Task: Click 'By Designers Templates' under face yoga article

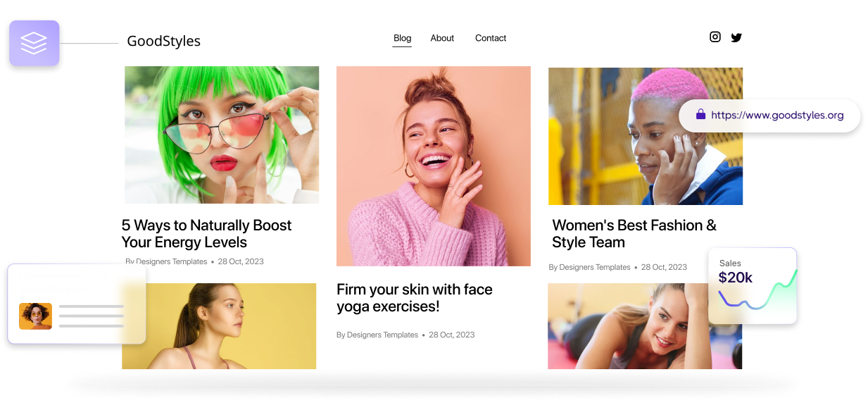Action: coord(377,335)
